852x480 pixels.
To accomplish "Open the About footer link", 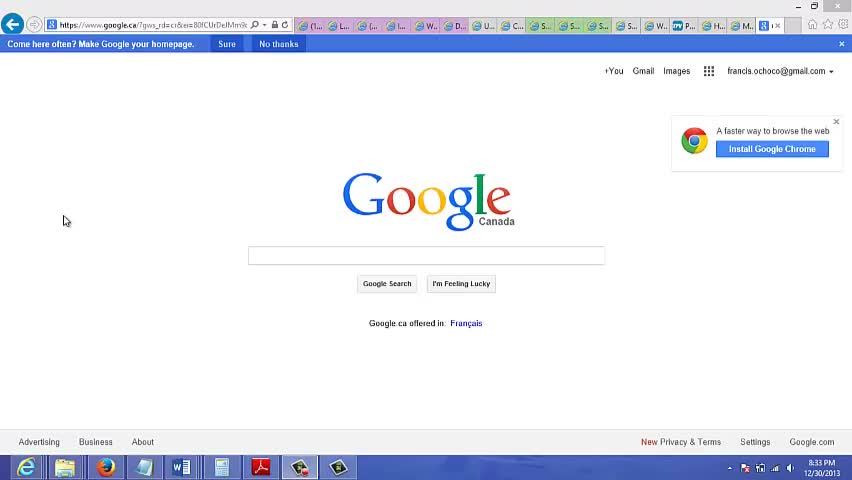I will pyautogui.click(x=143, y=442).
